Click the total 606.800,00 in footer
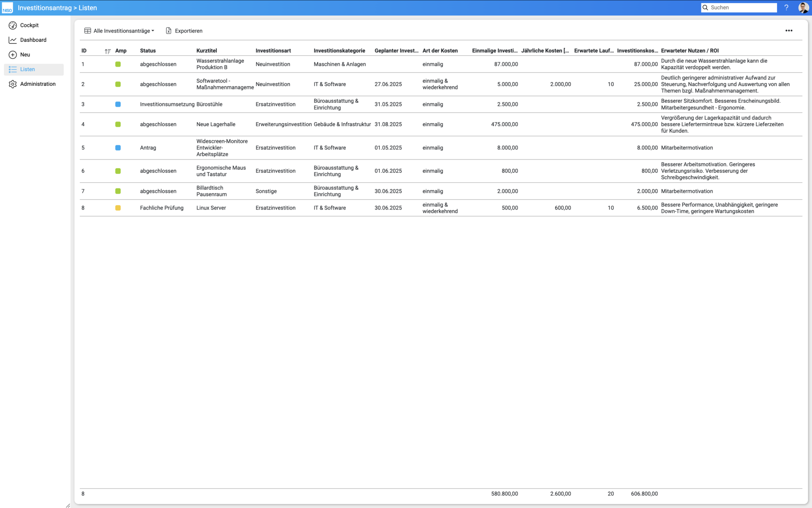 (644, 494)
